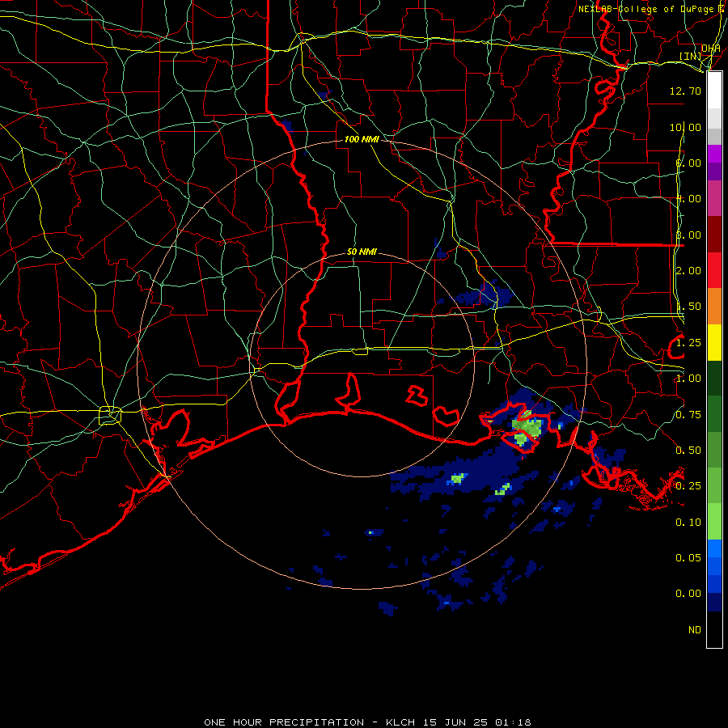Select the 0.75 legend value
The width and height of the screenshot is (728, 728).
pyautogui.click(x=688, y=415)
